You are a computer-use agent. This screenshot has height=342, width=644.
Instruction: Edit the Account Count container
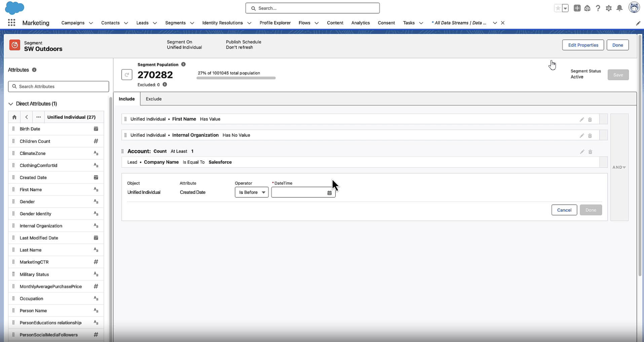(582, 152)
